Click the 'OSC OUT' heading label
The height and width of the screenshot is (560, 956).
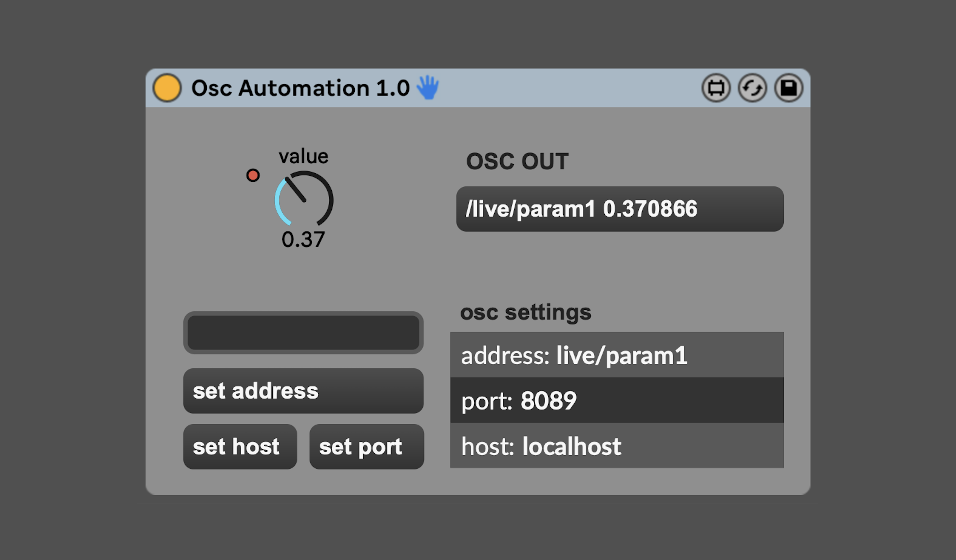click(517, 161)
